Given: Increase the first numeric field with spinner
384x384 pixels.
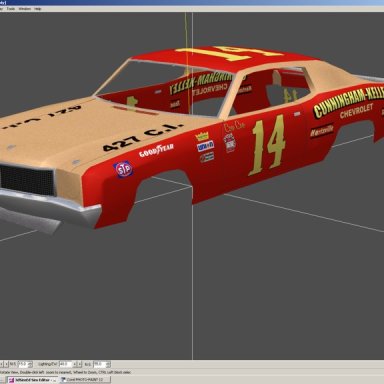Looking at the screenshot, I should pos(30,363).
